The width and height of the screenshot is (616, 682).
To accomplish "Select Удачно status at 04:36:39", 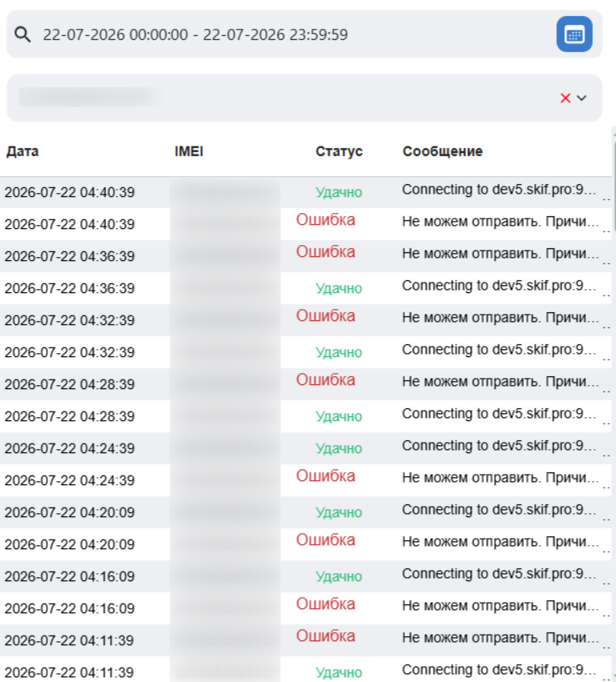I will point(338,288).
